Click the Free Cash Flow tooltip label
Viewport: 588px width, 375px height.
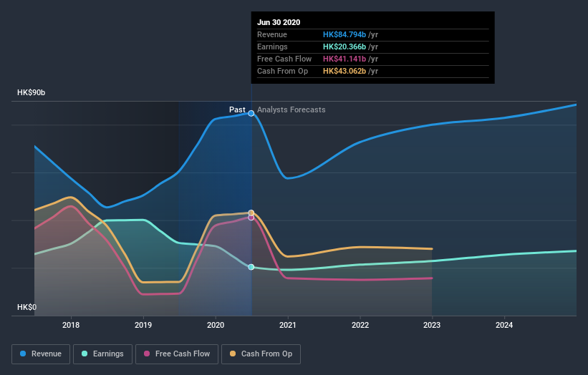pyautogui.click(x=284, y=59)
